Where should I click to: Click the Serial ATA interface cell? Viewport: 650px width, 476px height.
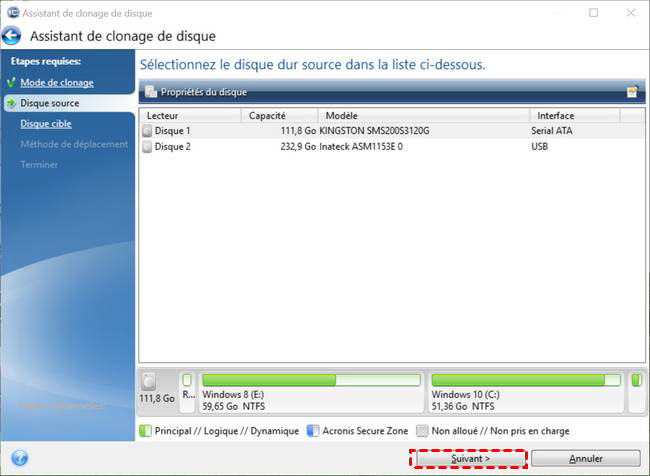(x=552, y=131)
